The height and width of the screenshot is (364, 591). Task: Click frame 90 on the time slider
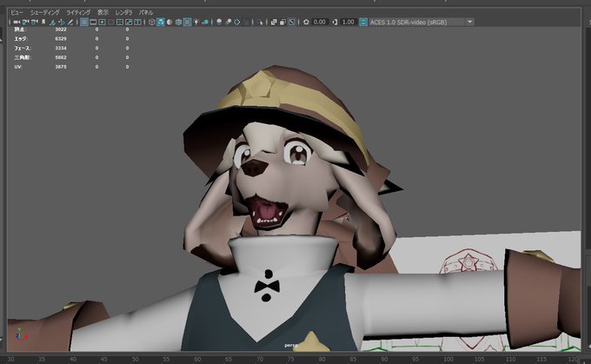point(384,360)
